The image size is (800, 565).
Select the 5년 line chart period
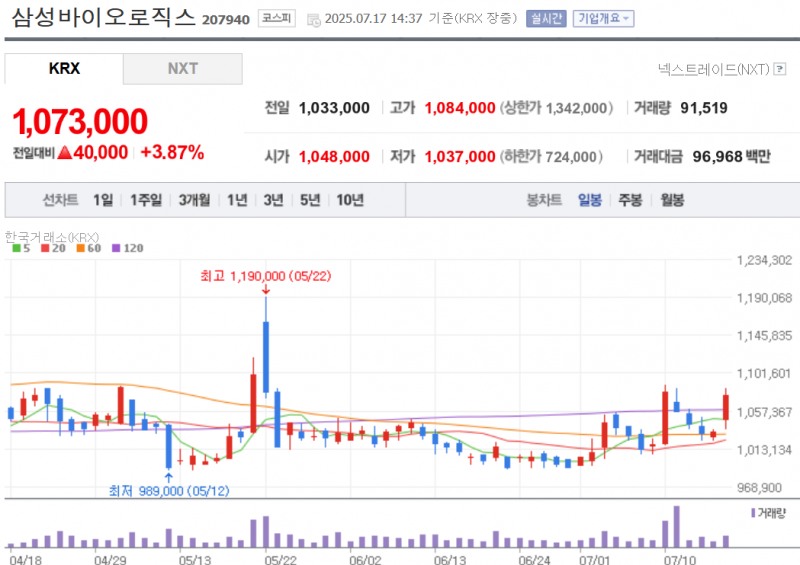310,200
